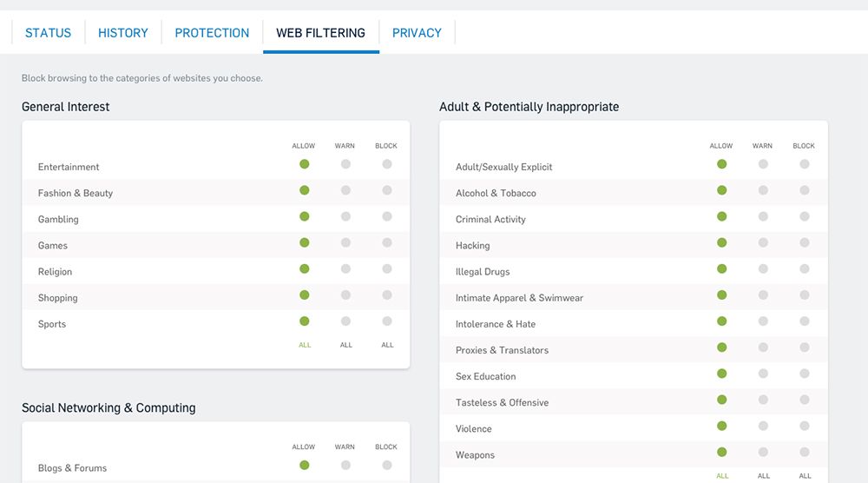
Task: Block Blogs & Forums websites
Action: (x=387, y=465)
